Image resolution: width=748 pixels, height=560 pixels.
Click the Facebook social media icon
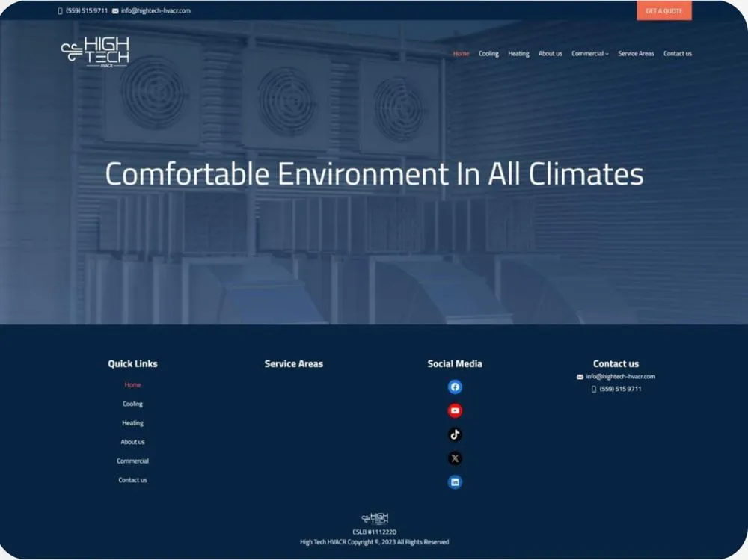(455, 387)
